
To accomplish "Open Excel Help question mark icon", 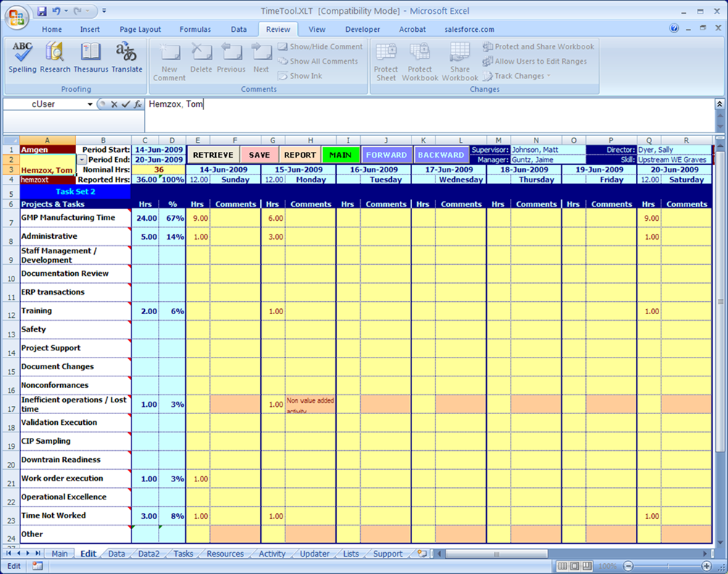I will point(674,29).
